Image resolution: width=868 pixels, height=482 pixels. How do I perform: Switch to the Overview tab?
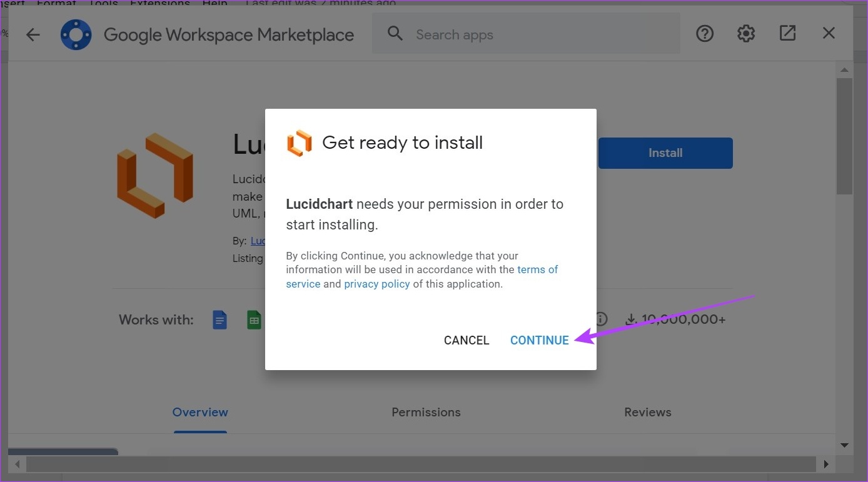pyautogui.click(x=200, y=412)
